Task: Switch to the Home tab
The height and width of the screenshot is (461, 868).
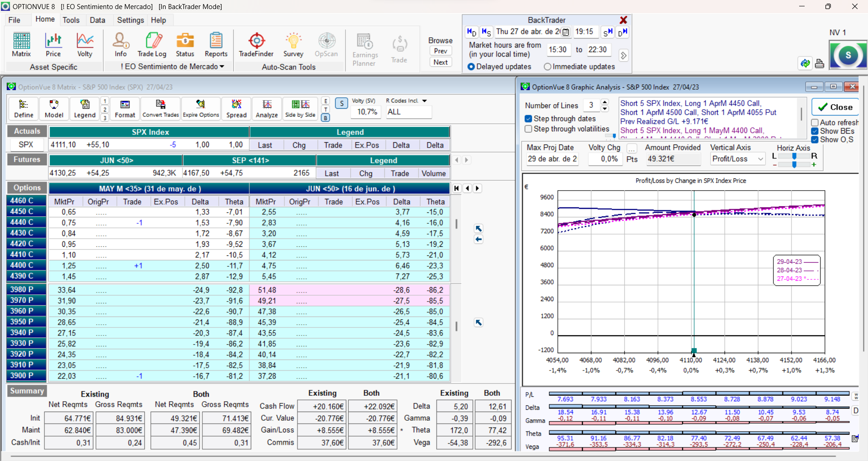Action: point(45,19)
